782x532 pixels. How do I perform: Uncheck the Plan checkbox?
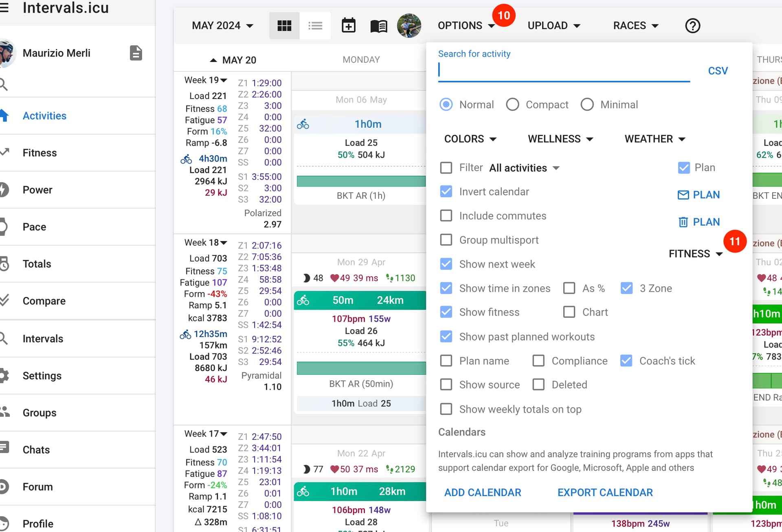coord(684,167)
